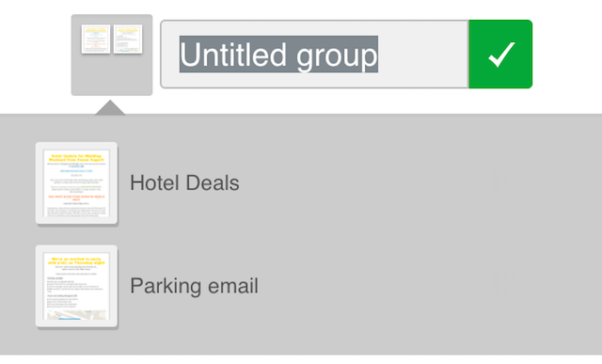Click the gray panel below Parking email

click(301, 341)
